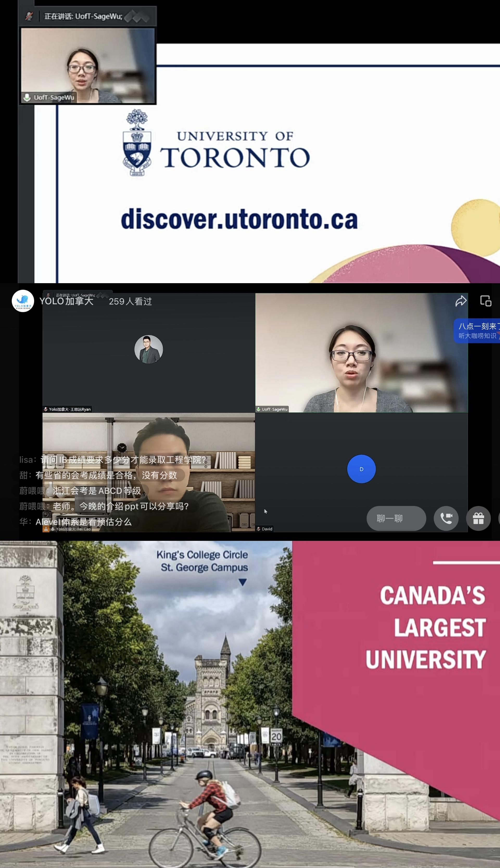Click the 259人看过 viewer count

click(130, 301)
